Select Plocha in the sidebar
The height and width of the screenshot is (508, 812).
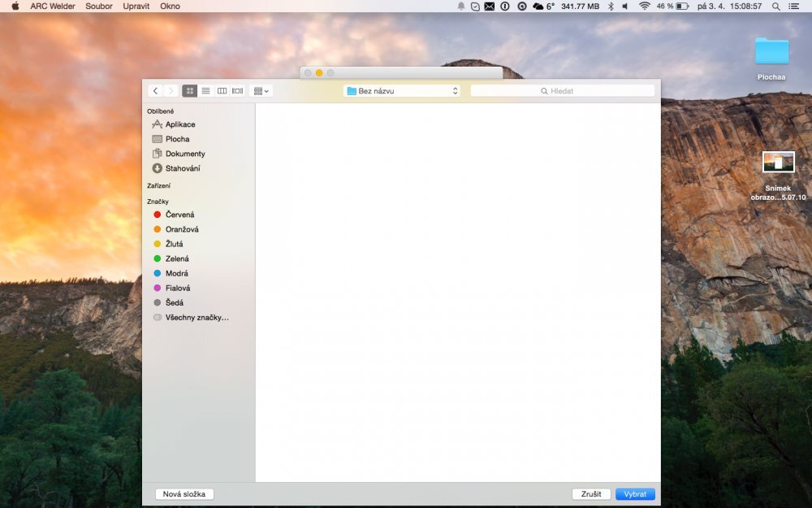tap(177, 139)
